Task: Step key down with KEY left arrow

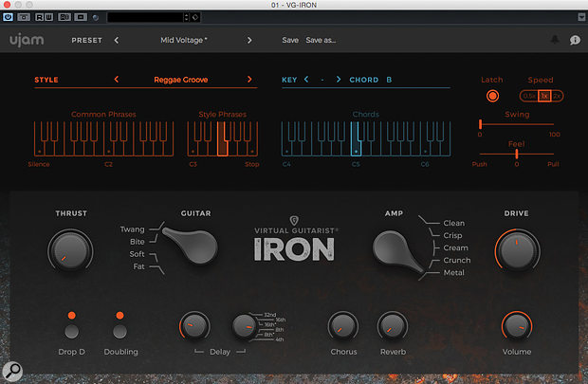Action: click(306, 80)
